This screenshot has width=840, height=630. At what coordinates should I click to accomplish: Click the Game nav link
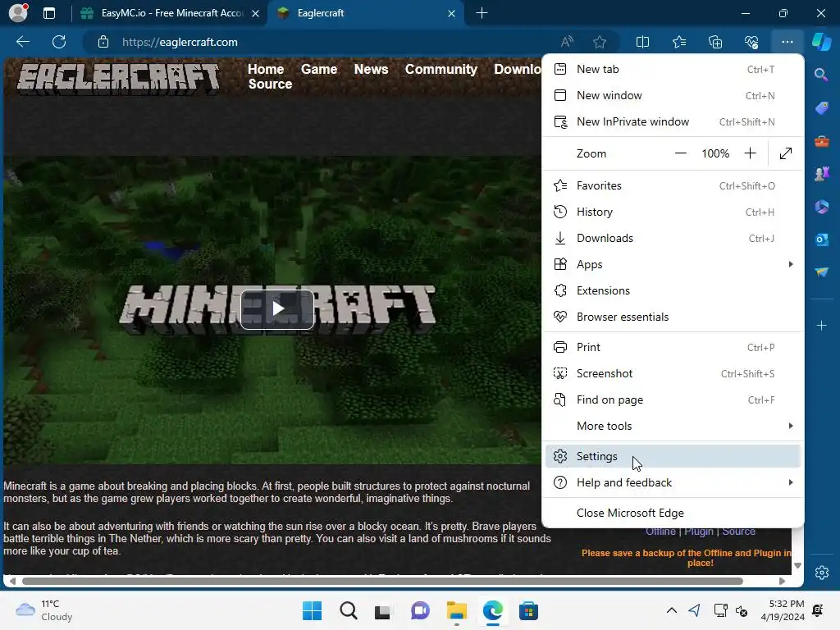(x=319, y=69)
